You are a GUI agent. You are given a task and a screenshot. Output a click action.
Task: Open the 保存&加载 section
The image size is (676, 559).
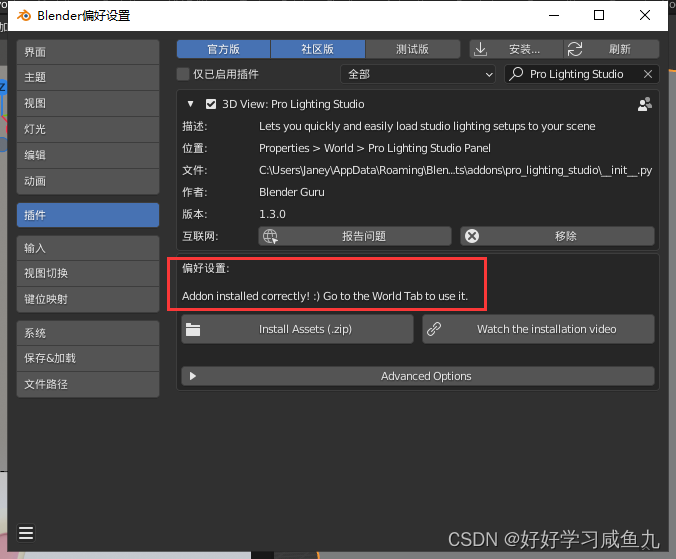coord(88,358)
